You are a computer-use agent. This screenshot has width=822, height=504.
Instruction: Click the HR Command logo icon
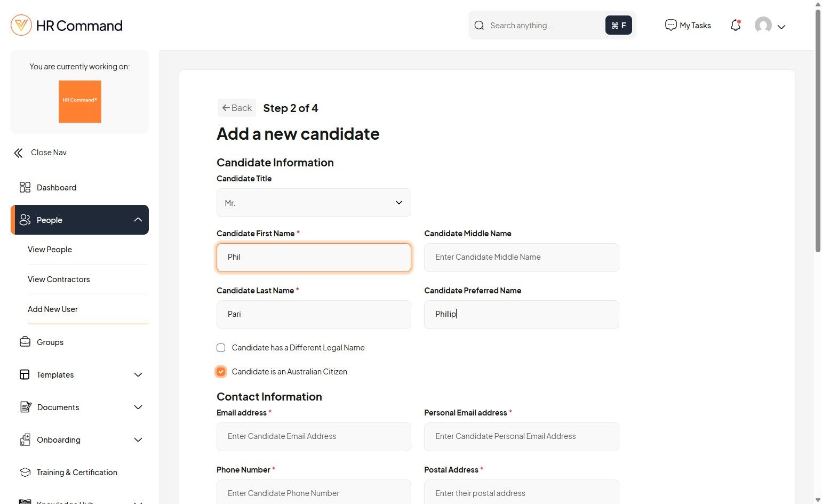[x=21, y=25]
